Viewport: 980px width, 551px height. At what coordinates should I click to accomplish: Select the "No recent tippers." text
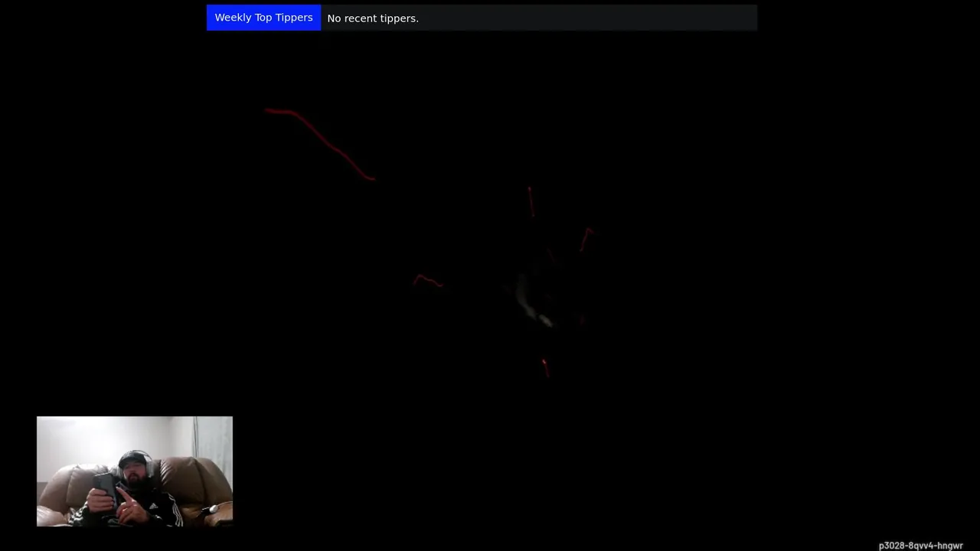tap(373, 18)
